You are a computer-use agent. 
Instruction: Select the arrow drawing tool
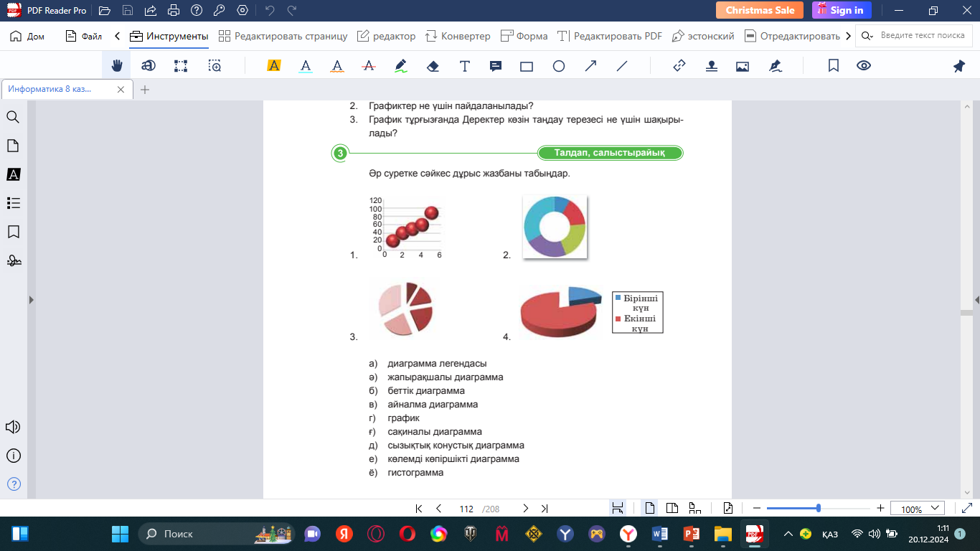[x=590, y=66]
